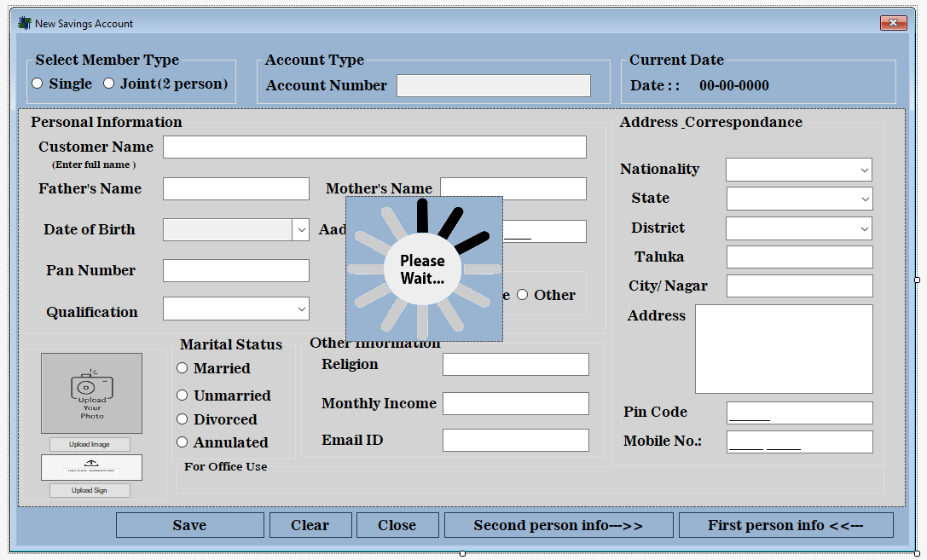Close the New Savings Account window
This screenshot has height=560, width=927.
[893, 23]
